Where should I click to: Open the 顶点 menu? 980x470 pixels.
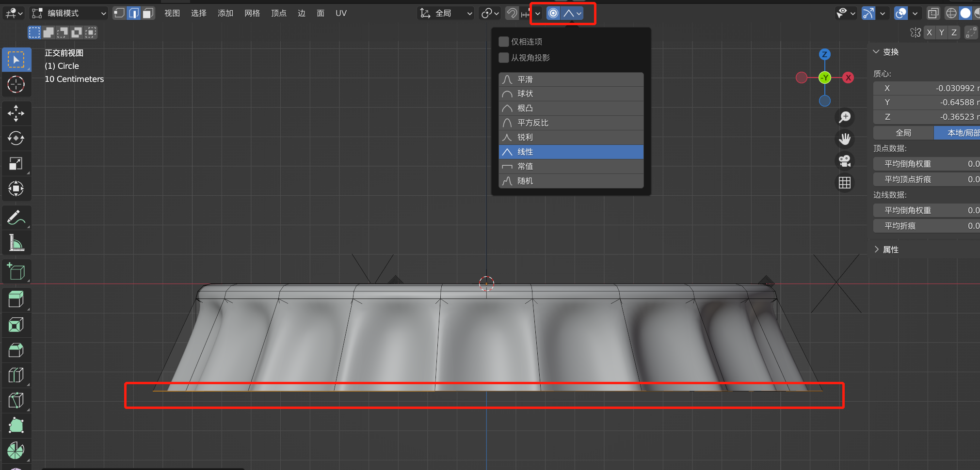pos(279,13)
